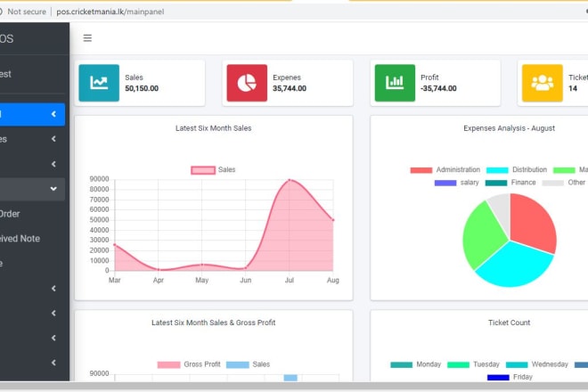
Task: Select the blue highlighted sidebar menu item
Action: [32, 114]
